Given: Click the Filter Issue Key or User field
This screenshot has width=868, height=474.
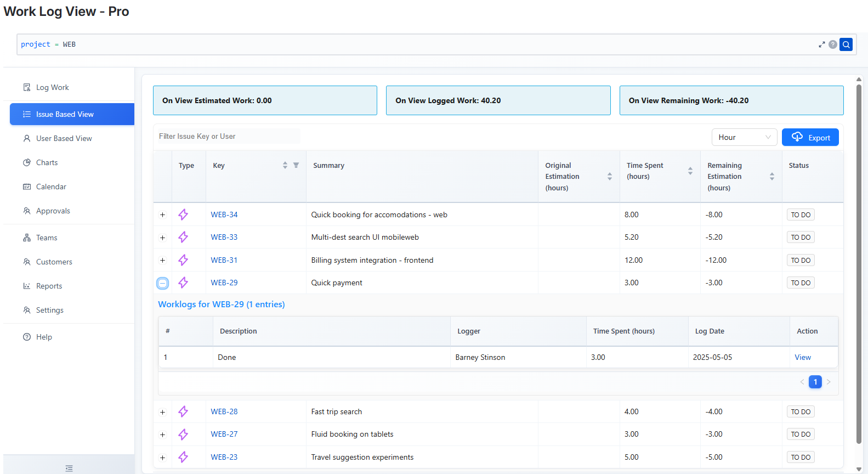Looking at the screenshot, I should (228, 137).
